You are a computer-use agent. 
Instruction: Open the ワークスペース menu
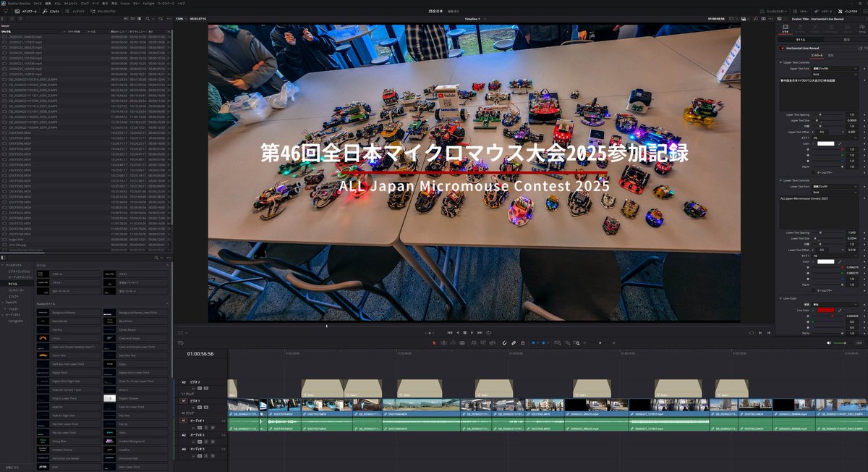[x=166, y=4]
